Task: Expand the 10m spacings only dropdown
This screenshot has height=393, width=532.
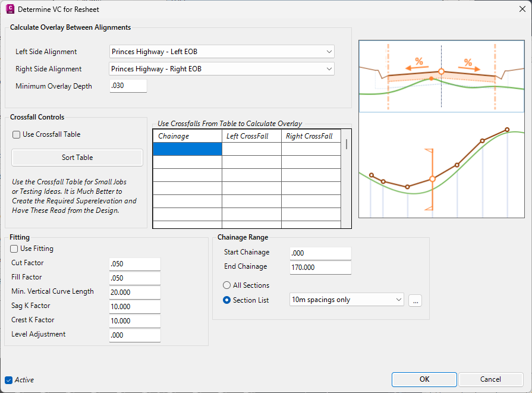Action: tap(347, 300)
